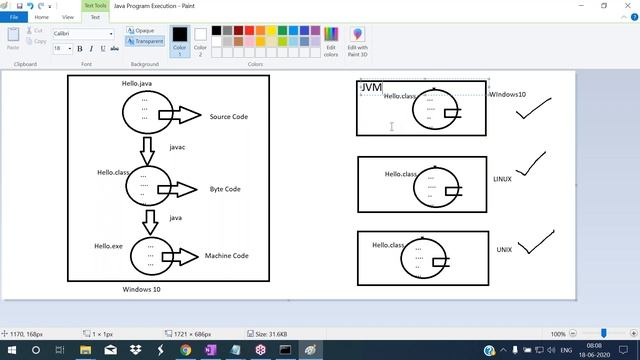Undo the last action
The image size is (640, 360).
pos(30,6)
